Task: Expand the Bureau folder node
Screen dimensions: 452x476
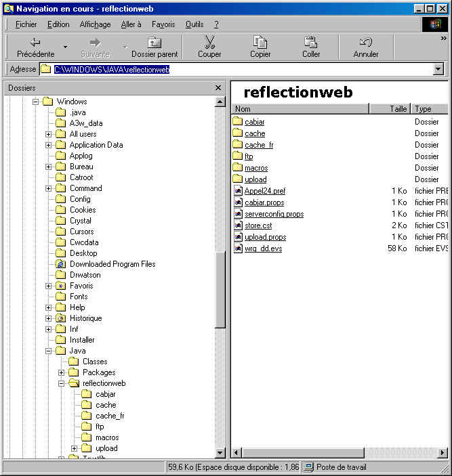Action: [48, 167]
